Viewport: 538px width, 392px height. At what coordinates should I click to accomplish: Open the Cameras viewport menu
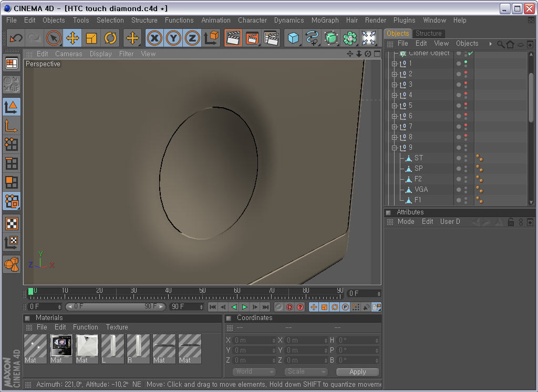(69, 54)
